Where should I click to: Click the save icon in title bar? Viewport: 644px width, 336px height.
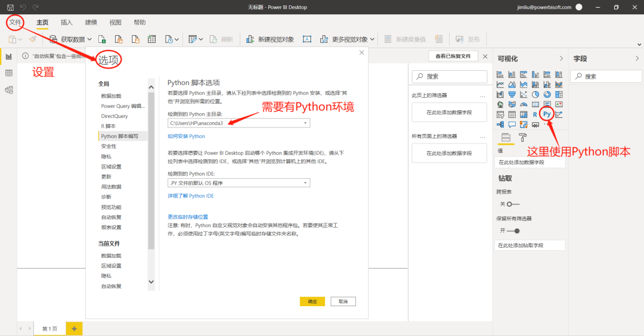pos(10,7)
